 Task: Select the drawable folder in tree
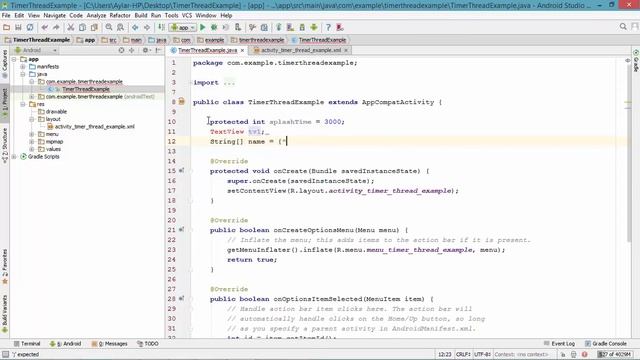(56, 111)
